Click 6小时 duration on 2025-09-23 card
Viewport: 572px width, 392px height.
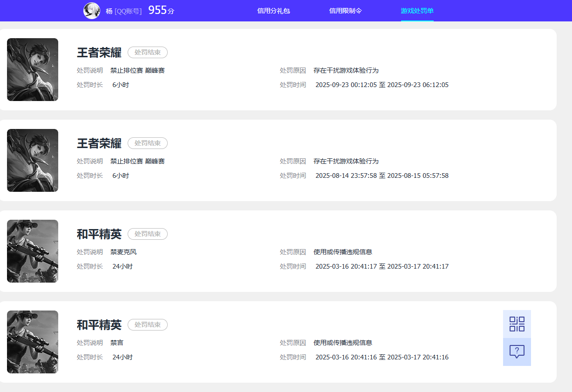(x=121, y=85)
